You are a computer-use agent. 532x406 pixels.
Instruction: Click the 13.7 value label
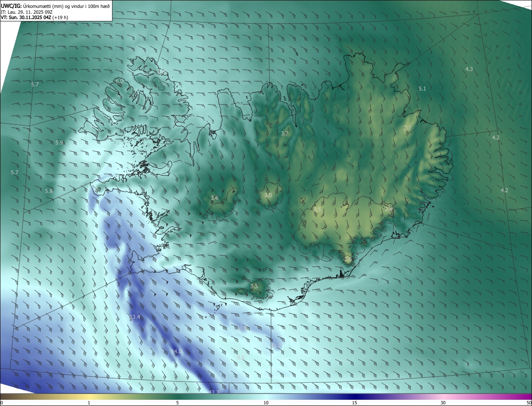click(214, 391)
